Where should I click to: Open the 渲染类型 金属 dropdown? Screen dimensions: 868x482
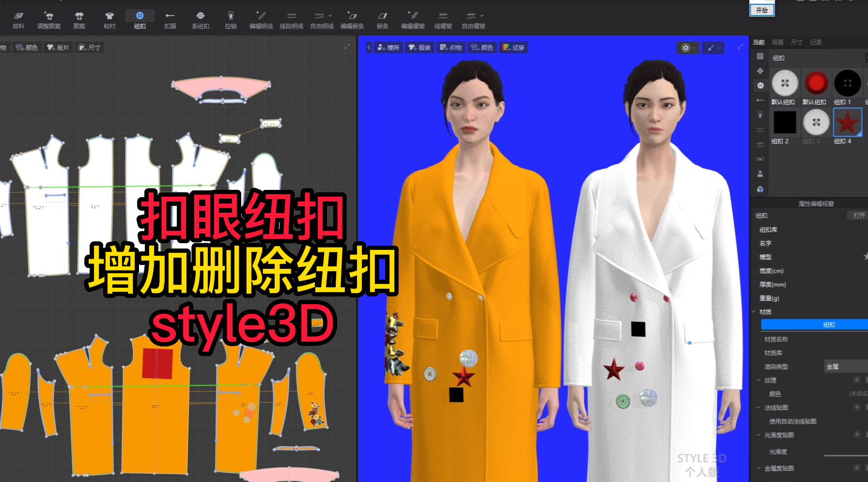[x=846, y=367]
